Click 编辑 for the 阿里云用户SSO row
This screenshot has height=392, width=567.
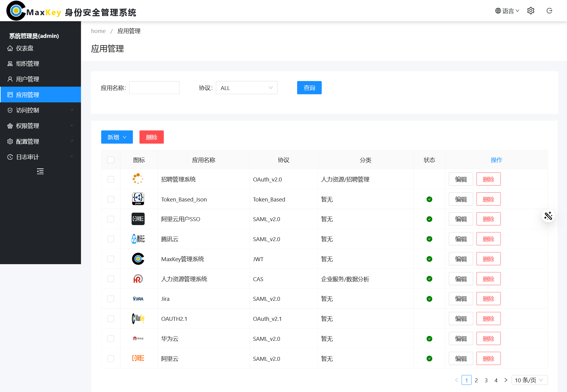(x=461, y=219)
